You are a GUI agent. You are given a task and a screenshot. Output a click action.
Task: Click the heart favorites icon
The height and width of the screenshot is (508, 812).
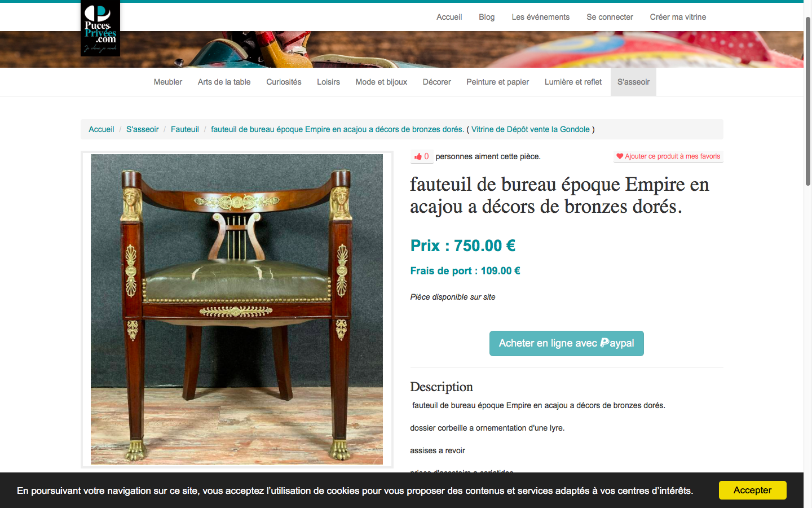coord(620,156)
